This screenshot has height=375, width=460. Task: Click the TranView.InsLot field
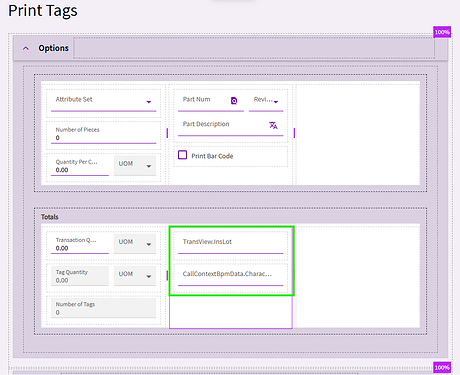point(230,244)
